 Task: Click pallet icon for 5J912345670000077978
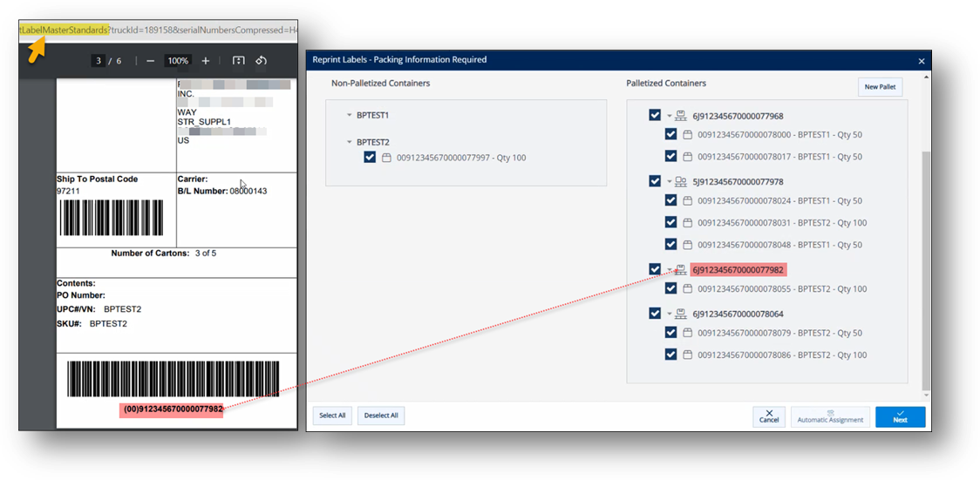point(681,182)
